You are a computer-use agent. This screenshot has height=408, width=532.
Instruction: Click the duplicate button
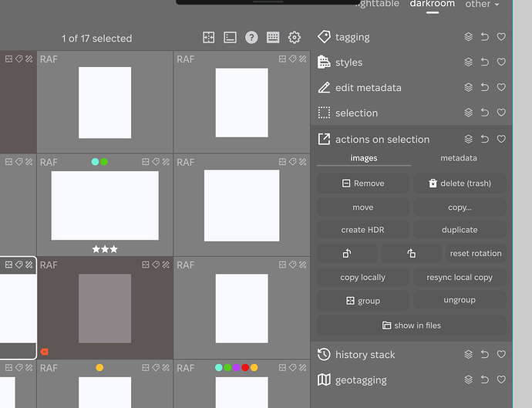[460, 230]
